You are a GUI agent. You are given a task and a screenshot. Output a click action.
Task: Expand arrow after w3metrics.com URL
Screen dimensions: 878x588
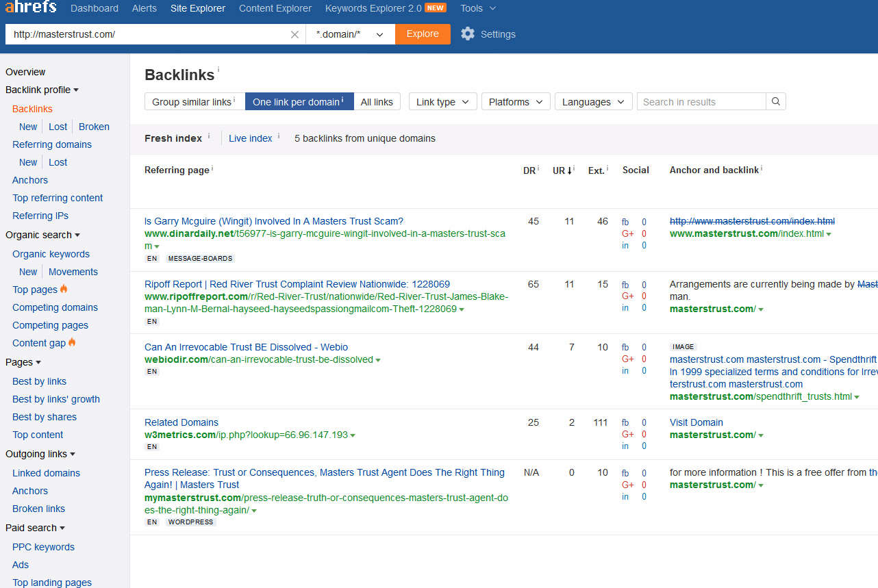pyautogui.click(x=352, y=435)
